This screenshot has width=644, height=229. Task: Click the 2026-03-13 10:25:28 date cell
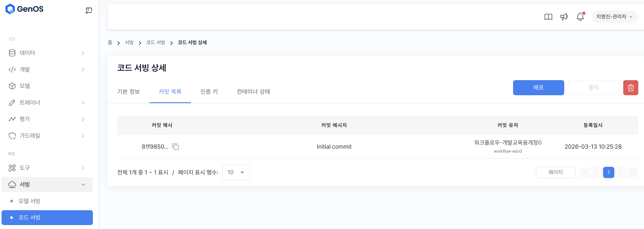[593, 147]
